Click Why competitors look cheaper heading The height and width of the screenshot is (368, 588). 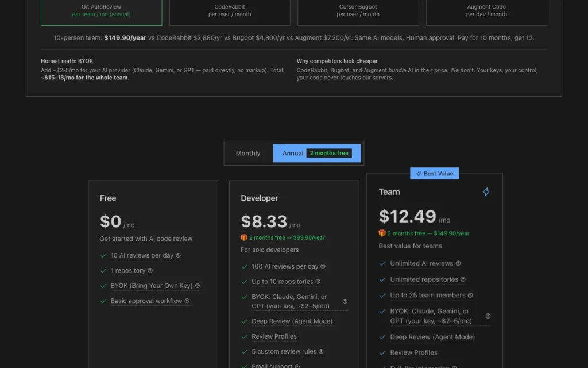pyautogui.click(x=337, y=61)
